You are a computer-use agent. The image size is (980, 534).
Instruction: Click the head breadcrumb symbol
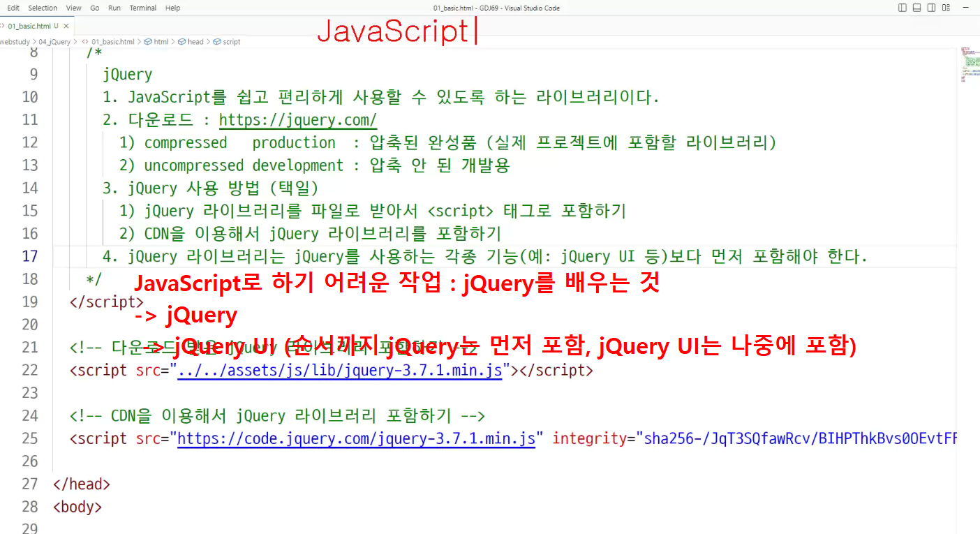click(191, 42)
